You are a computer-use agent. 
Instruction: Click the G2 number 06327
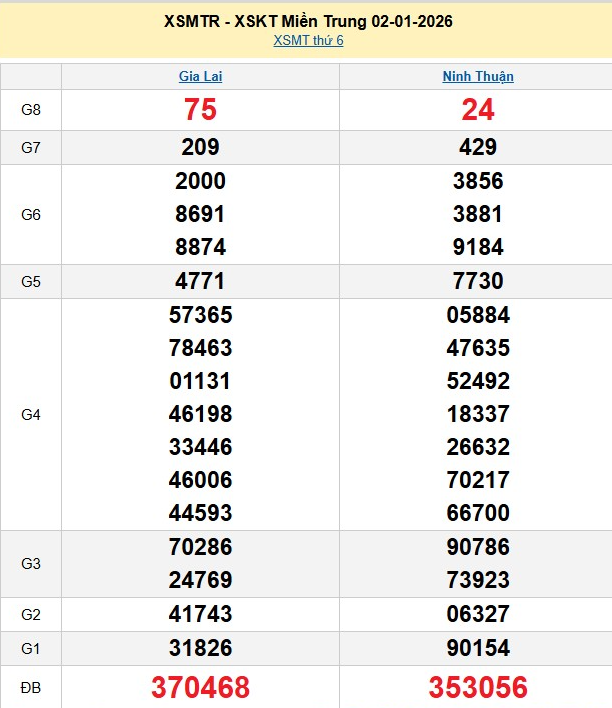coord(478,614)
